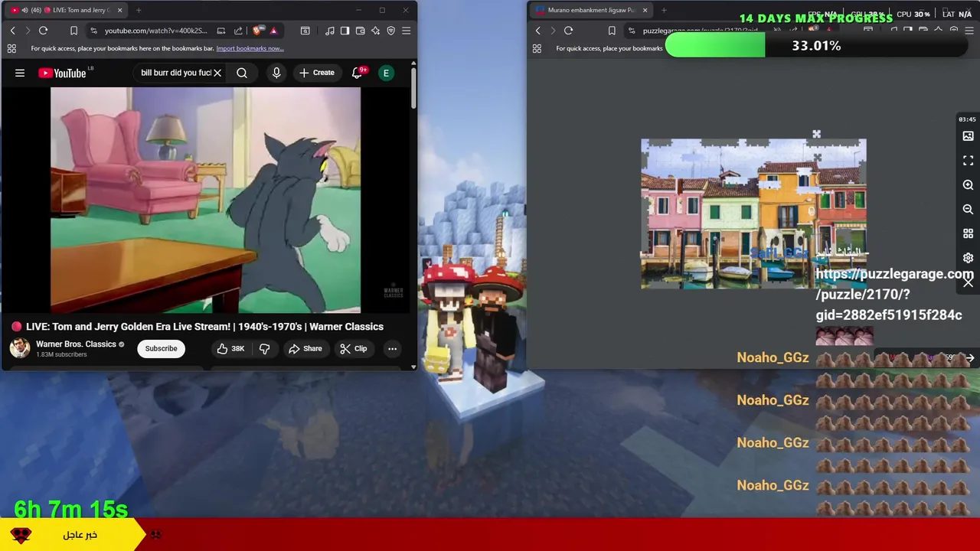
Task: Click the YouTube search input field
Action: (x=175, y=73)
